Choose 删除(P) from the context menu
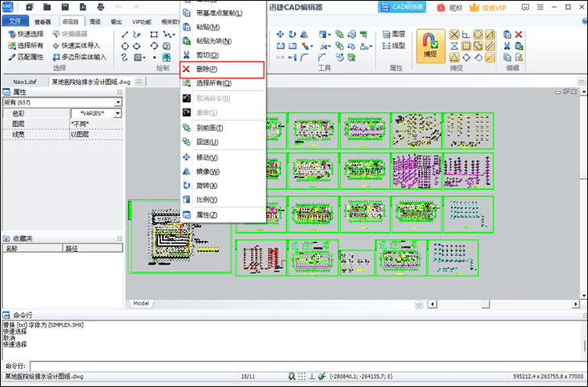This screenshot has width=588, height=387. 222,69
